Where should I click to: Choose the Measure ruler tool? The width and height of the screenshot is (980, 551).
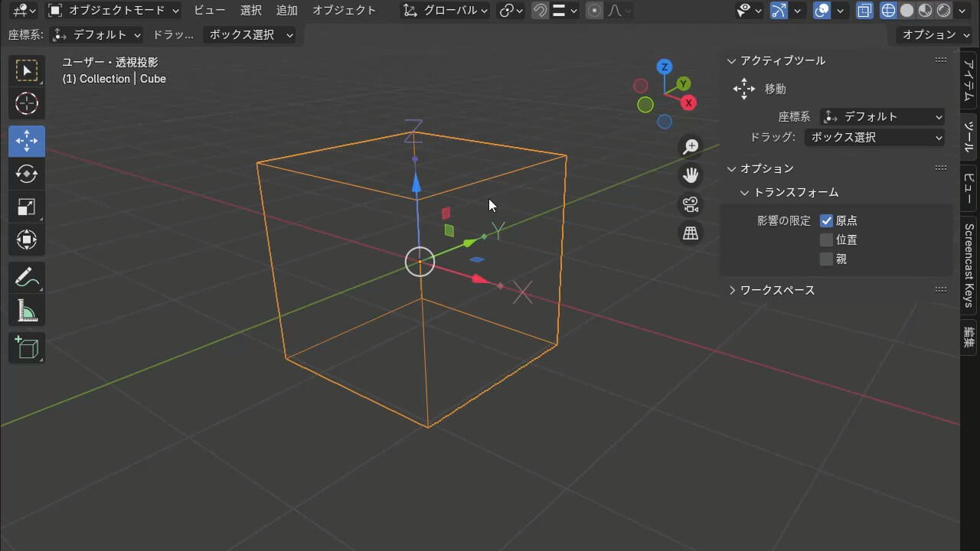[x=27, y=310]
